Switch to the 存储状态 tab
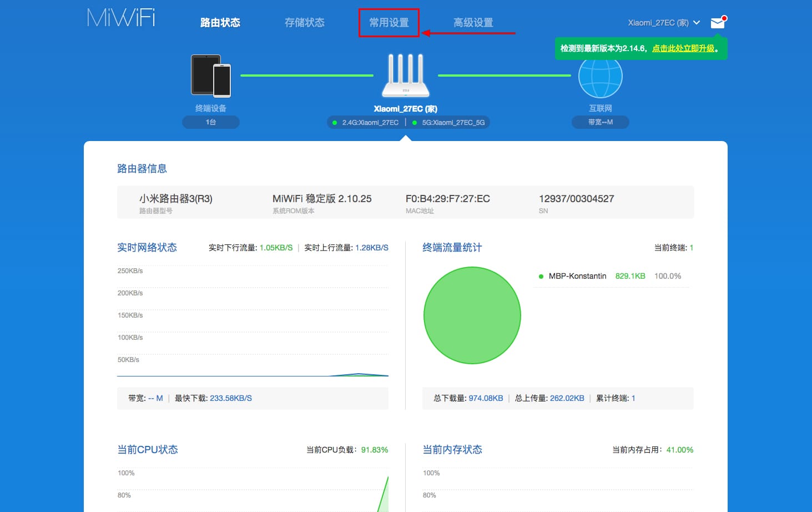This screenshot has width=812, height=512. (x=304, y=22)
